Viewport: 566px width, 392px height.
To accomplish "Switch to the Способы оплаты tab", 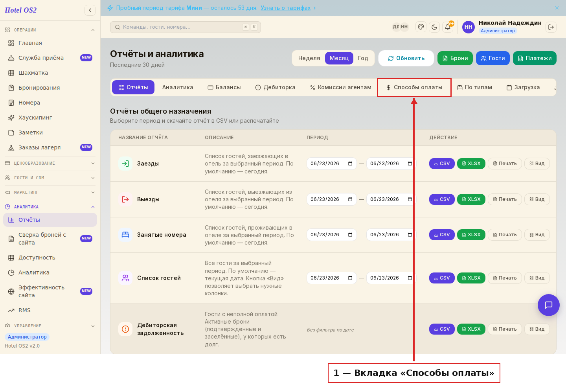I will point(414,87).
